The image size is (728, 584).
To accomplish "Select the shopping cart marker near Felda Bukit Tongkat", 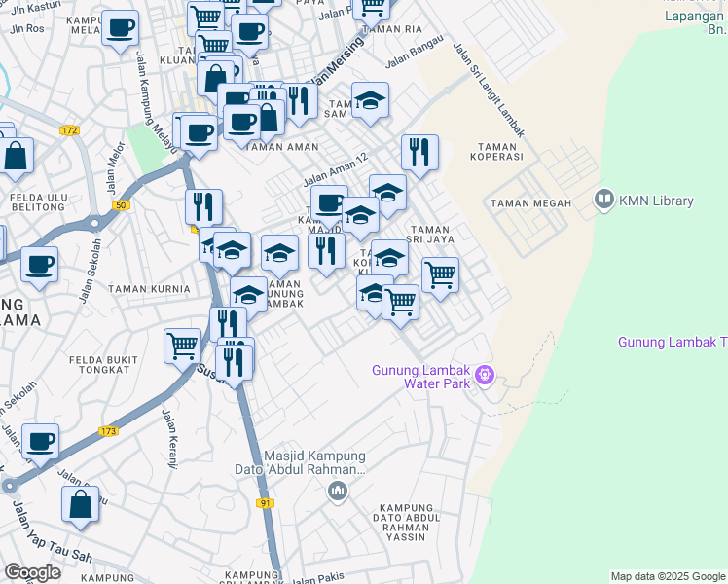I will click(x=182, y=347).
